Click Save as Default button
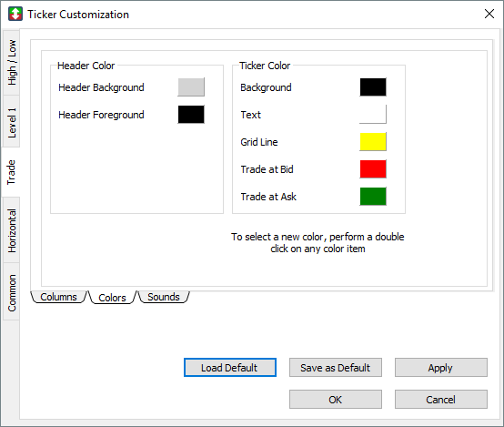 (336, 368)
